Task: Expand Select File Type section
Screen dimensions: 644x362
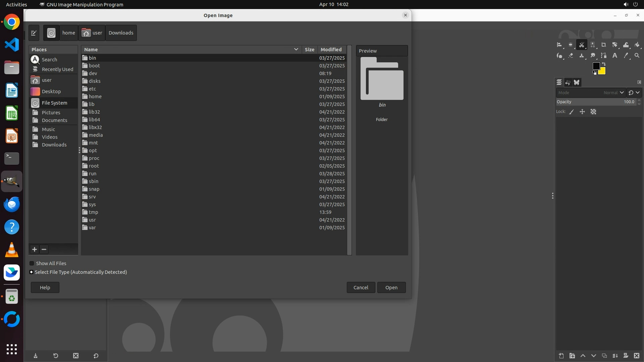Action: [32, 272]
